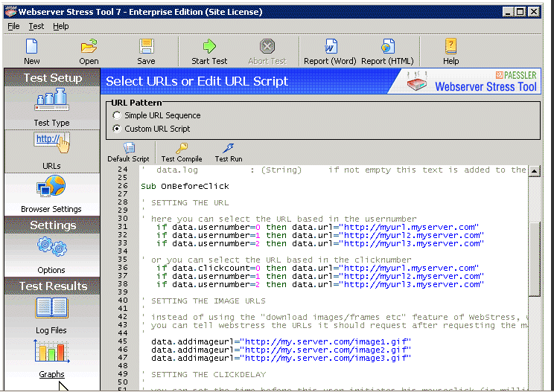Image resolution: width=554 pixels, height=392 pixels.
Task: Click the Abort Test icon
Action: pyautogui.click(x=267, y=46)
